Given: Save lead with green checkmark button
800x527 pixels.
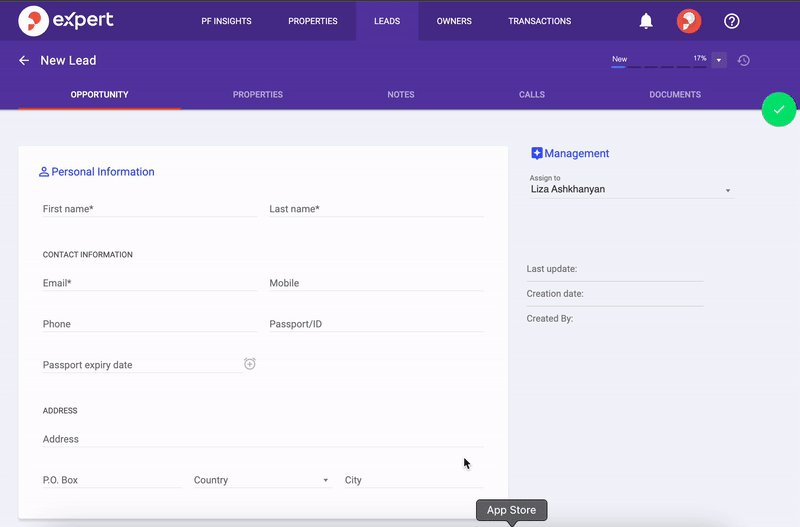Looking at the screenshot, I should pos(779,109).
